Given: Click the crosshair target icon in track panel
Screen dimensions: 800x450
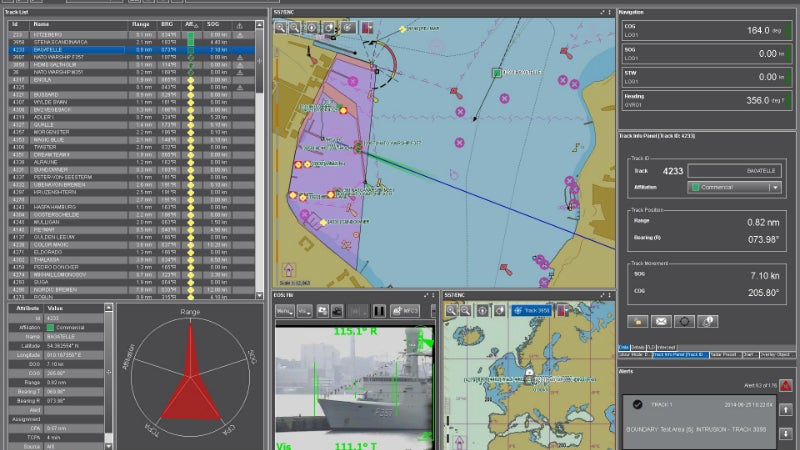Looking at the screenshot, I should click(684, 321).
